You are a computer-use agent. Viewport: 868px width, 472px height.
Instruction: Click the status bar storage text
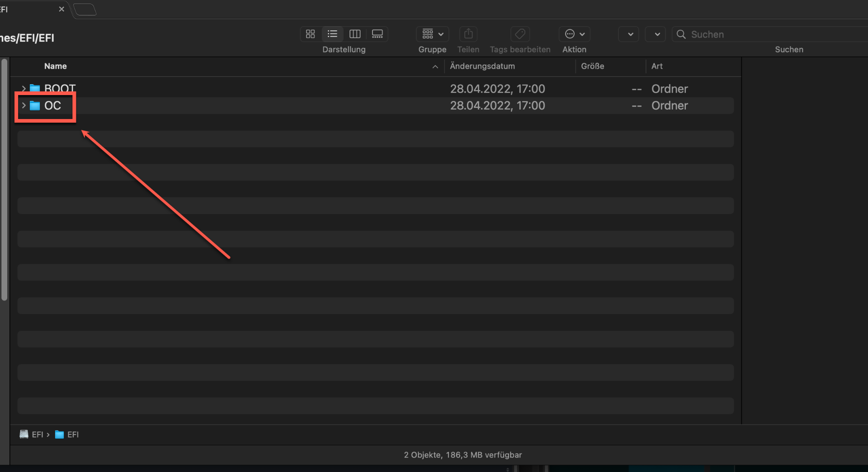click(463, 455)
